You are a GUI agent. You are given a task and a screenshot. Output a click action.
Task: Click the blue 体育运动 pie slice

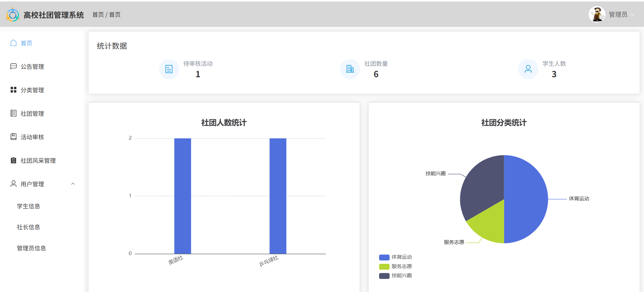[x=527, y=199]
